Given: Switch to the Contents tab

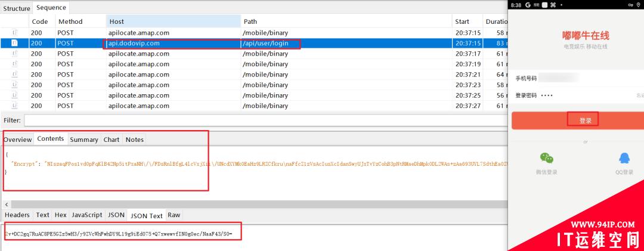Looking at the screenshot, I should point(51,138).
